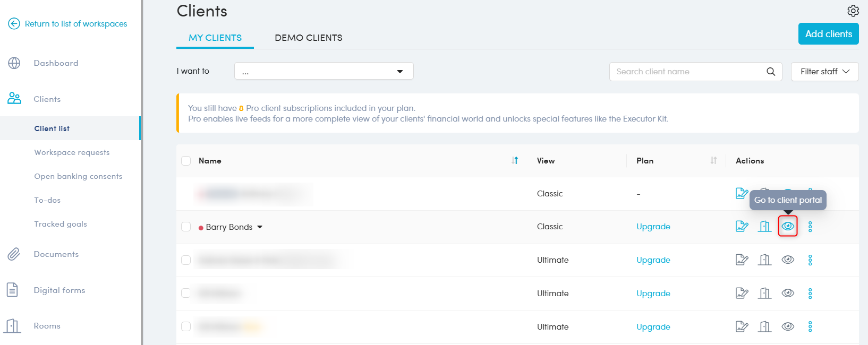Screen dimensions: 868x345
Task: Sort the table by Plan column arrow
Action: click(713, 160)
